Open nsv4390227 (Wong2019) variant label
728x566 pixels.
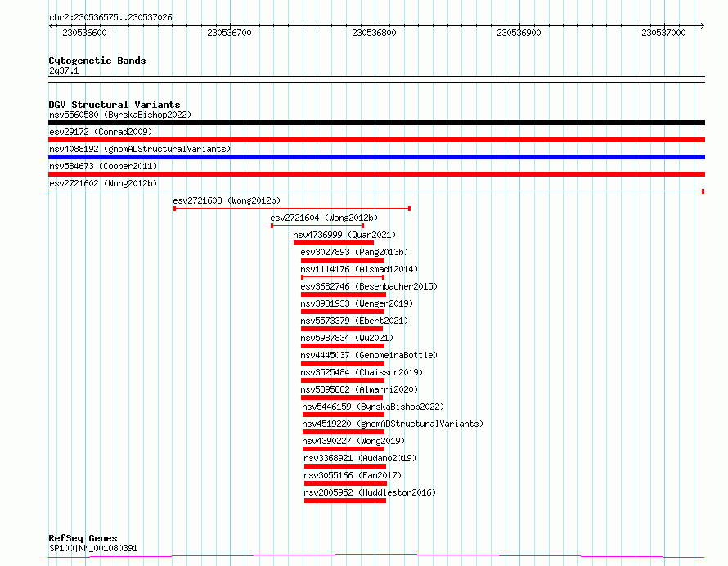[x=353, y=441]
